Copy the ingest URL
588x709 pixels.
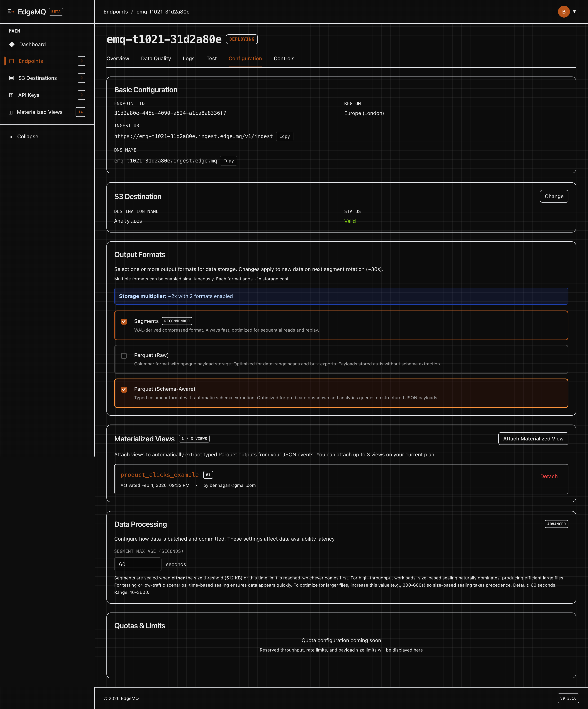click(285, 136)
